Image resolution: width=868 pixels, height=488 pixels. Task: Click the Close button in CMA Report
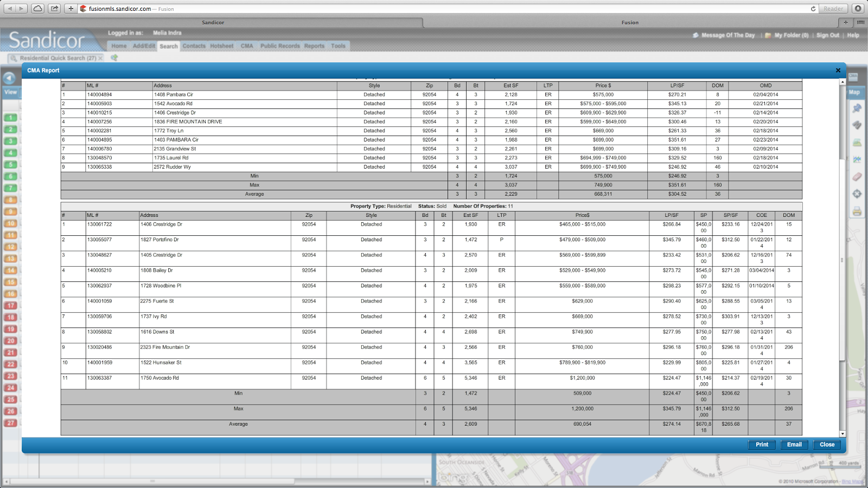pyautogui.click(x=827, y=445)
